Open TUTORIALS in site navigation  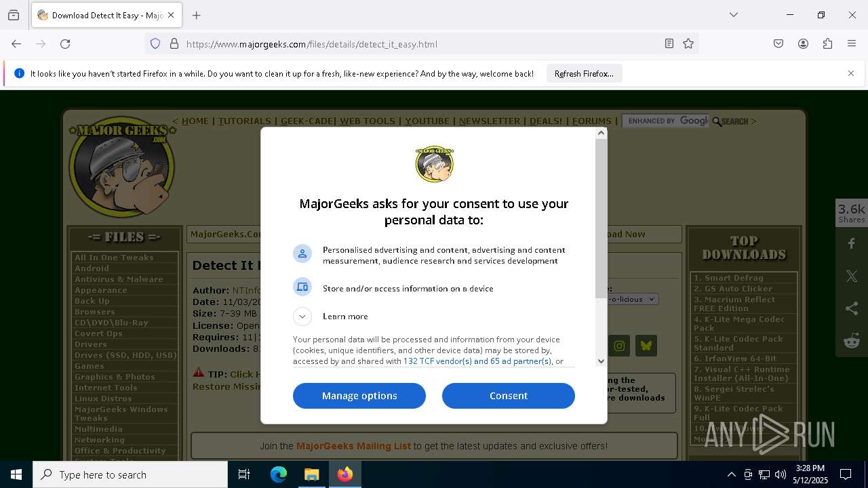[x=245, y=121]
